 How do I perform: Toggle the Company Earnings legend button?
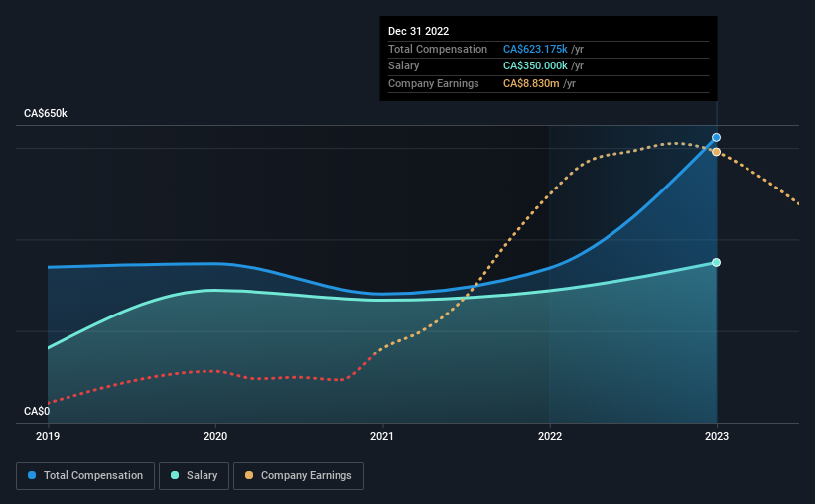pyautogui.click(x=299, y=476)
